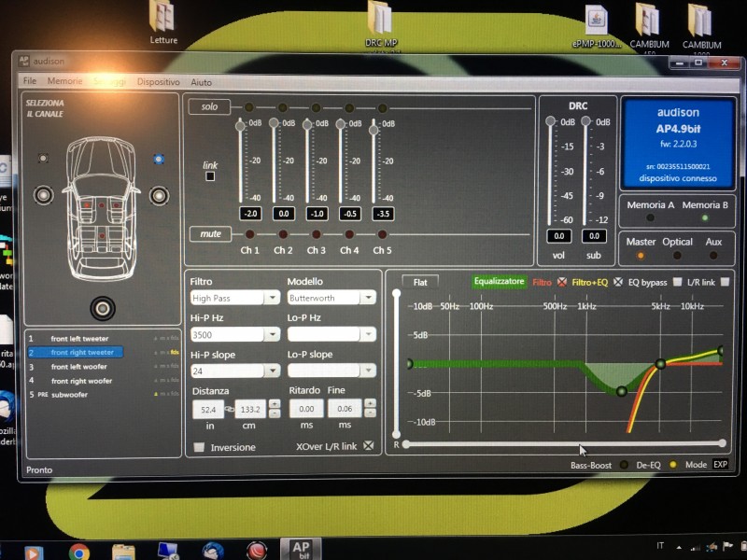The height and width of the screenshot is (560, 747).
Task: Click the AP bit taskbar icon
Action: pyautogui.click(x=301, y=549)
